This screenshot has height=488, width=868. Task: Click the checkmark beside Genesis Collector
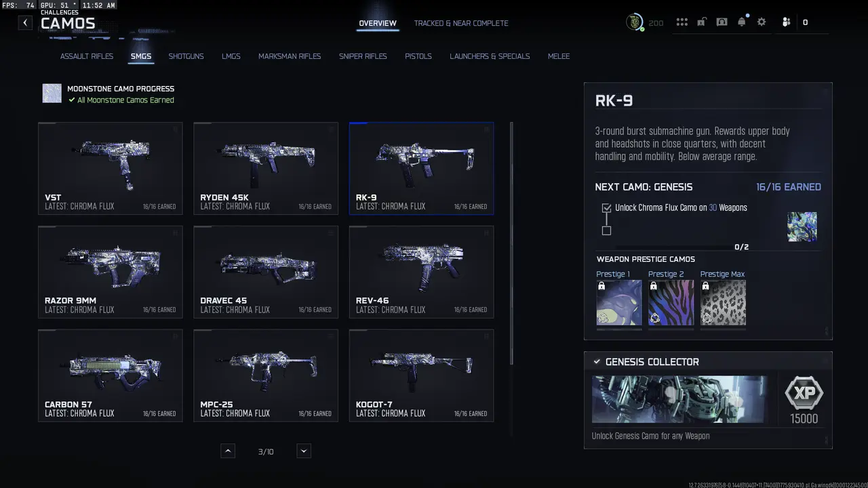click(597, 362)
